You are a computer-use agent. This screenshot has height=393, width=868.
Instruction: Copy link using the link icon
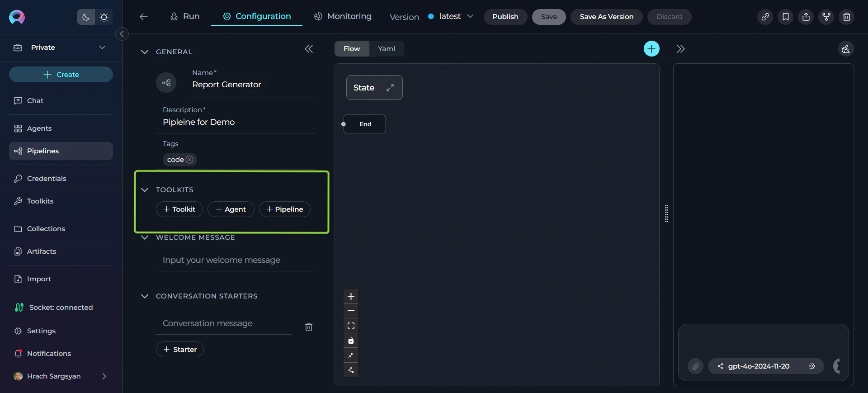click(765, 17)
